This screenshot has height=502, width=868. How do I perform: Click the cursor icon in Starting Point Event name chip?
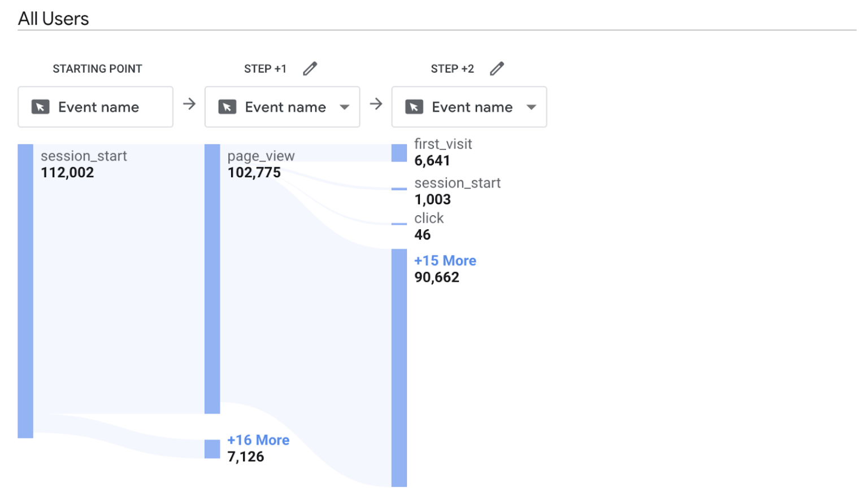[40, 106]
